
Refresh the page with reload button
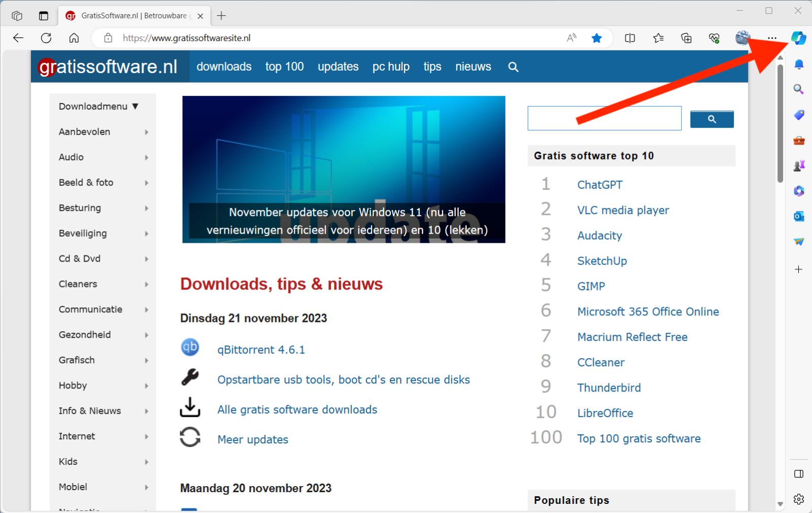(46, 38)
